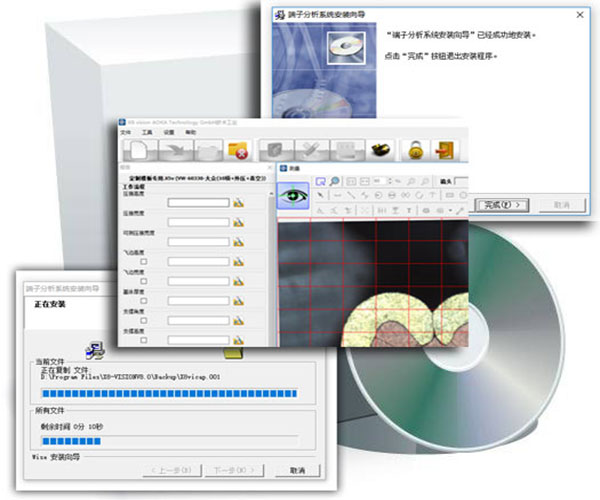Click the 压接高度 input field
The image size is (600, 500).
(198, 203)
